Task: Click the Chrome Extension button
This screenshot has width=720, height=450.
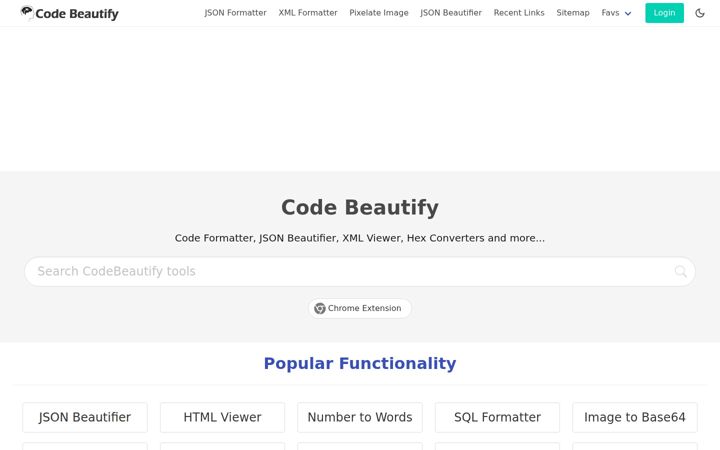Action: [x=360, y=308]
